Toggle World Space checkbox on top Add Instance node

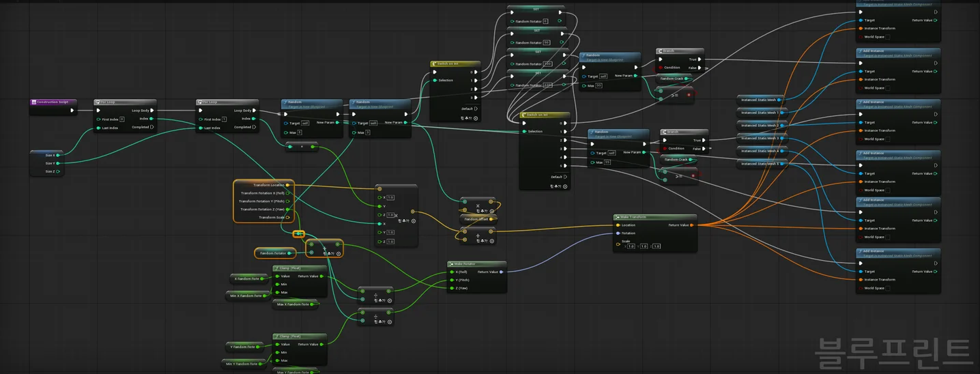(x=888, y=37)
